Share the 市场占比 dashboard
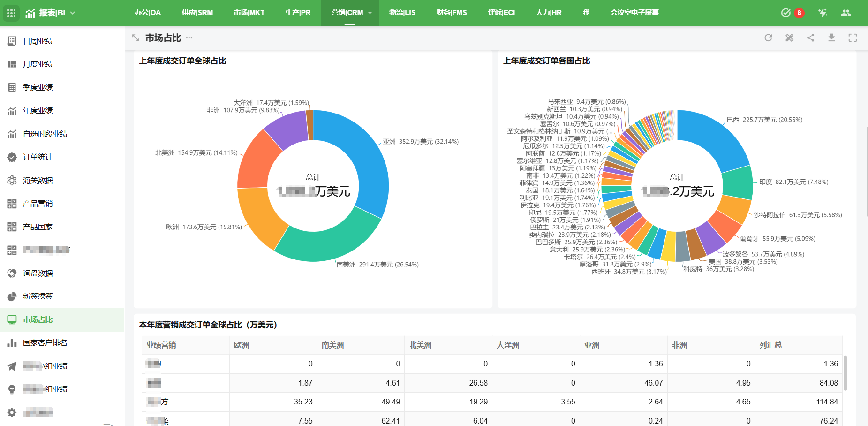 point(810,38)
